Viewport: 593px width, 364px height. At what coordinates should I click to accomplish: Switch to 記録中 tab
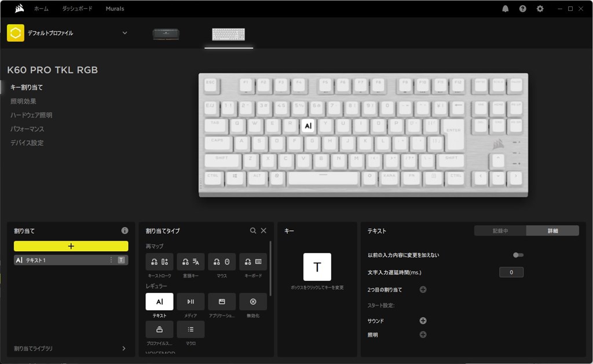tap(500, 230)
